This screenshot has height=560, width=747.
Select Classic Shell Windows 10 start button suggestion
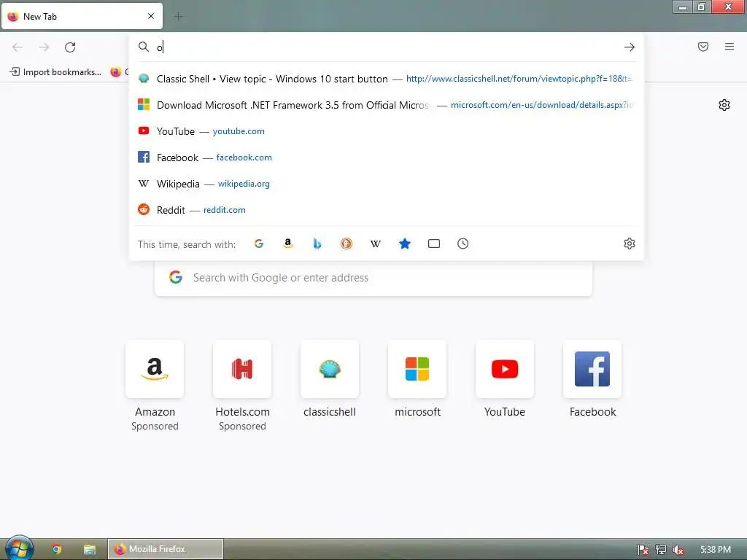pos(387,79)
